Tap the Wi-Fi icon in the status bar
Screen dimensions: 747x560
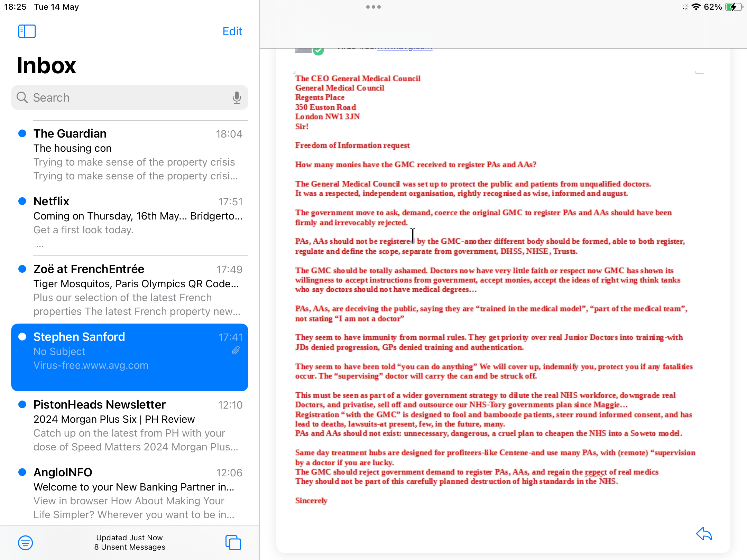point(696,7)
